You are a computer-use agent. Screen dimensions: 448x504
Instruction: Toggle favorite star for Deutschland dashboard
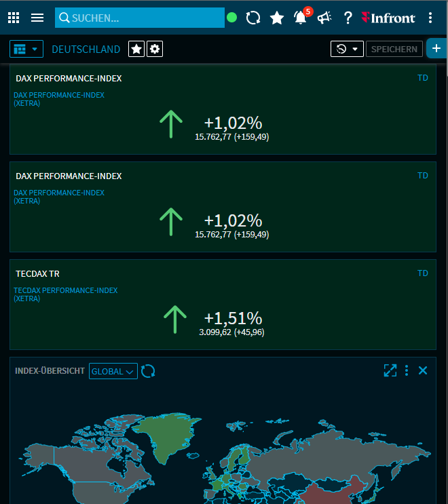(x=136, y=49)
